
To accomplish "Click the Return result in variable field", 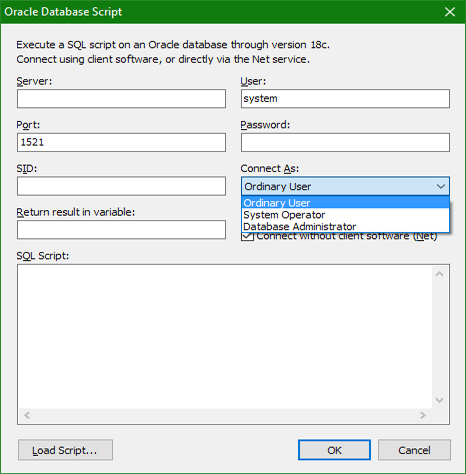I will tap(121, 229).
